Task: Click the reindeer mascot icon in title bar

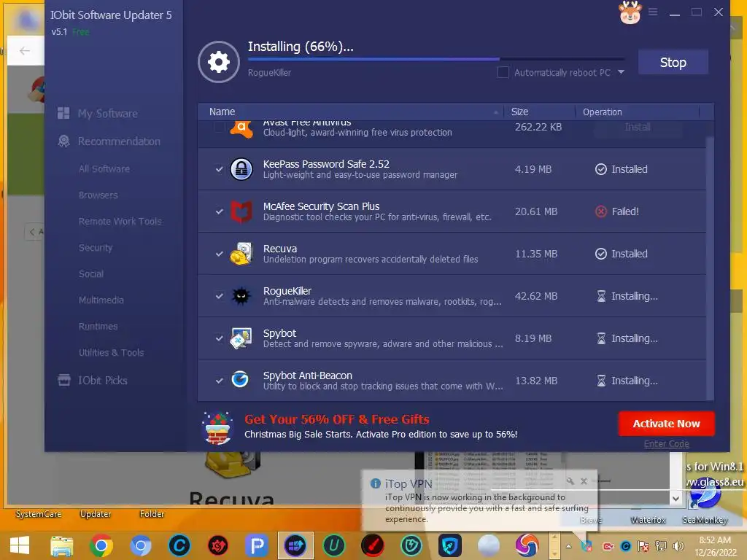Action: (630, 12)
